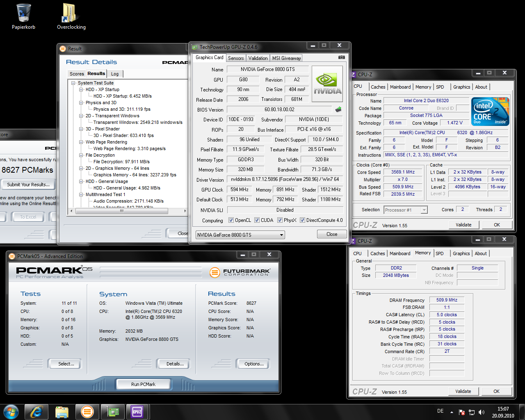
Task: Collapse the Web Page Rendering node
Action: [x=81, y=142]
